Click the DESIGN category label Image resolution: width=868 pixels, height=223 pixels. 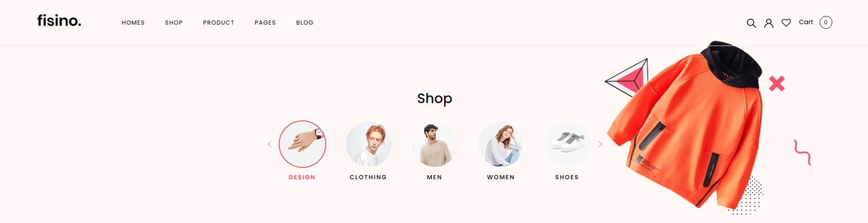[x=302, y=177]
